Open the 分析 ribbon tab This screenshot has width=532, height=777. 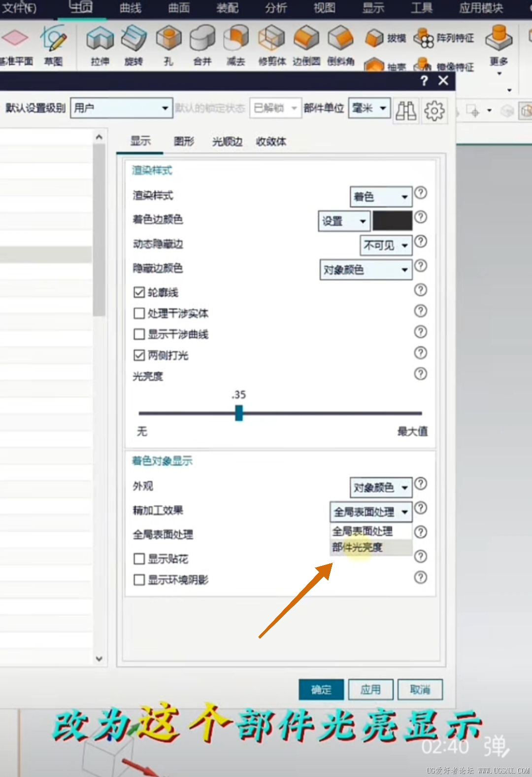[276, 8]
